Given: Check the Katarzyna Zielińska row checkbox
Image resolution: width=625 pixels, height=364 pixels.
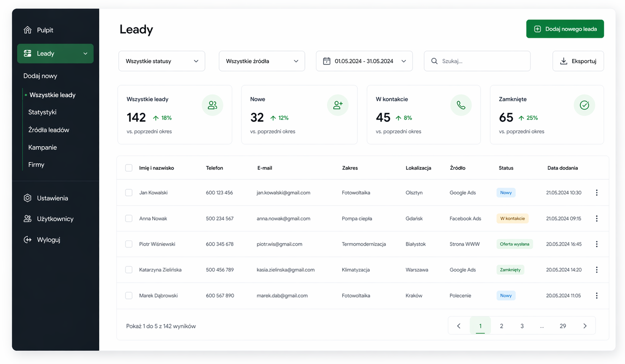Looking at the screenshot, I should (x=129, y=270).
